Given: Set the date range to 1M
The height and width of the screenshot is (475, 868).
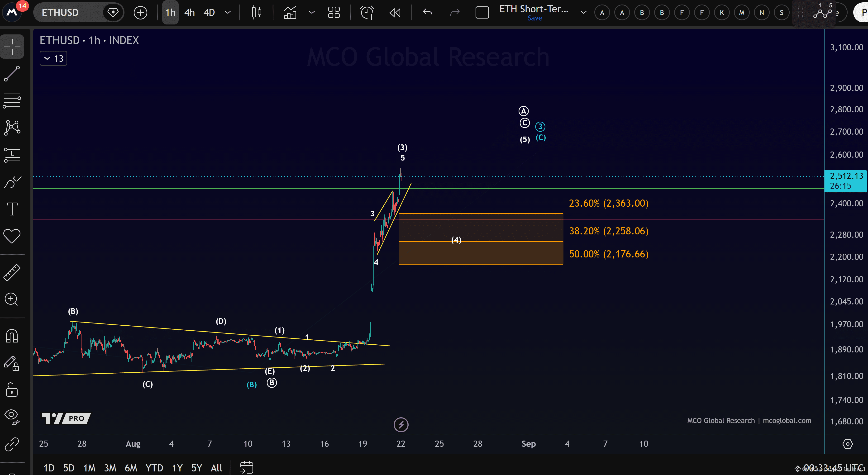Looking at the screenshot, I should click(89, 468).
